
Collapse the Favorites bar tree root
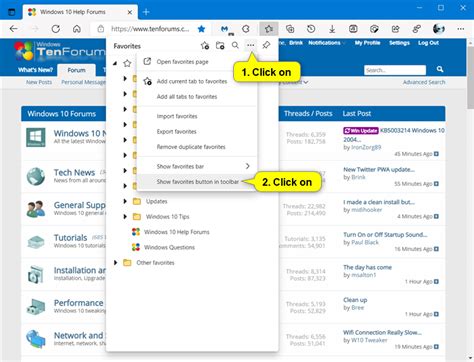(x=115, y=63)
